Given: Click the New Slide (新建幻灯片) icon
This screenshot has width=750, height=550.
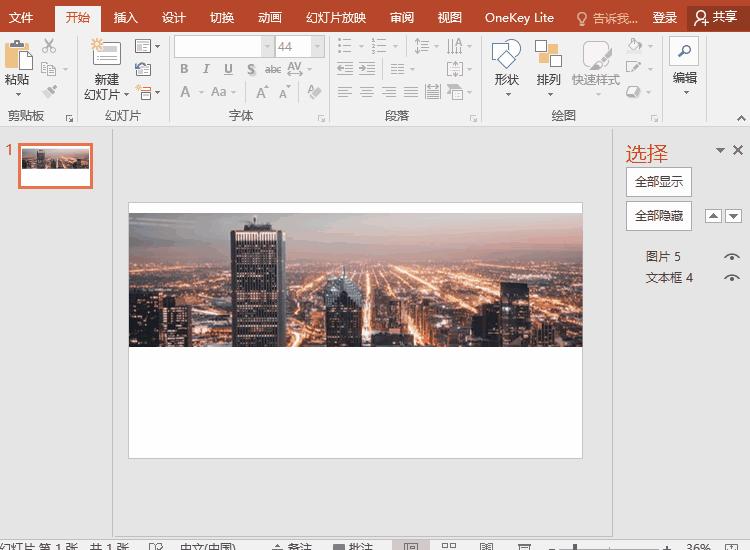Looking at the screenshot, I should (105, 54).
